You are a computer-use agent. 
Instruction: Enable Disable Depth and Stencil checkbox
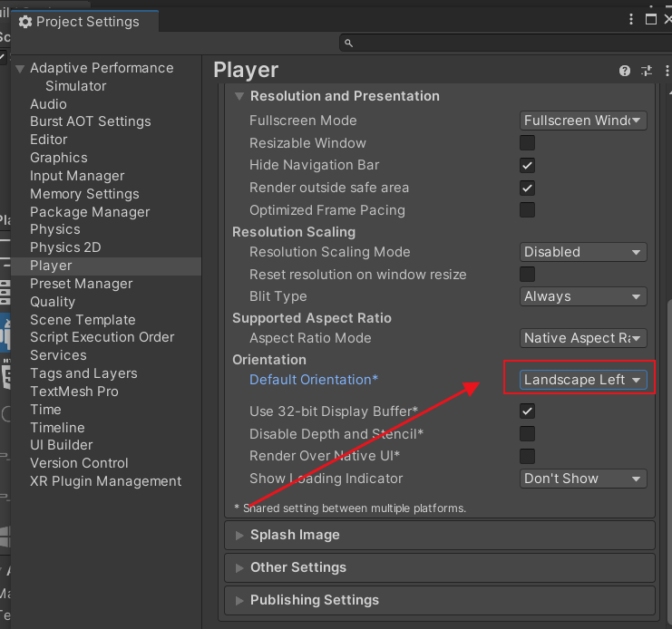click(527, 433)
